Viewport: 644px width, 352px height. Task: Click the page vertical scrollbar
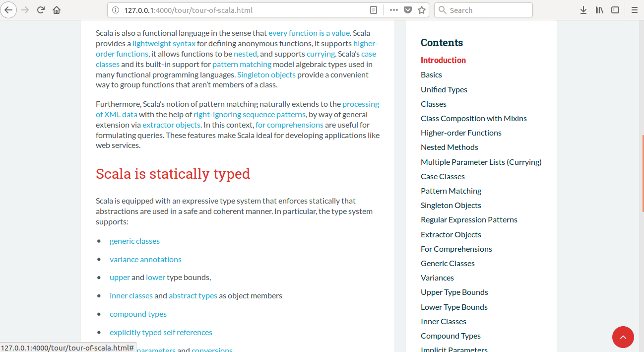coord(643,174)
